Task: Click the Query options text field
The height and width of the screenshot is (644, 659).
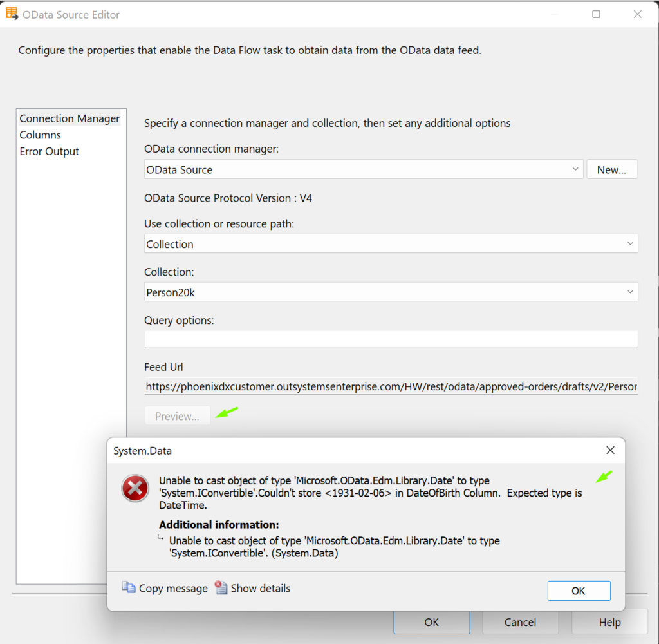Action: (391, 339)
